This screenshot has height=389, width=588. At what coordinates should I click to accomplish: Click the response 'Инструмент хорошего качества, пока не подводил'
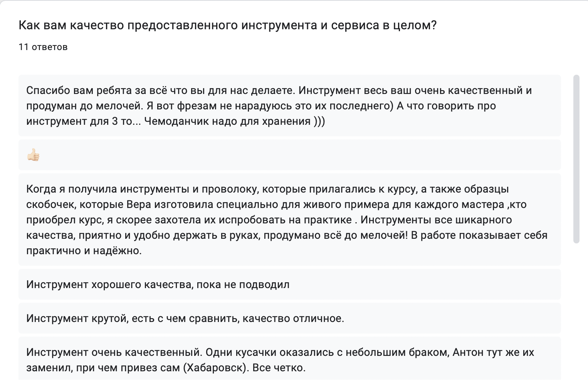click(289, 284)
